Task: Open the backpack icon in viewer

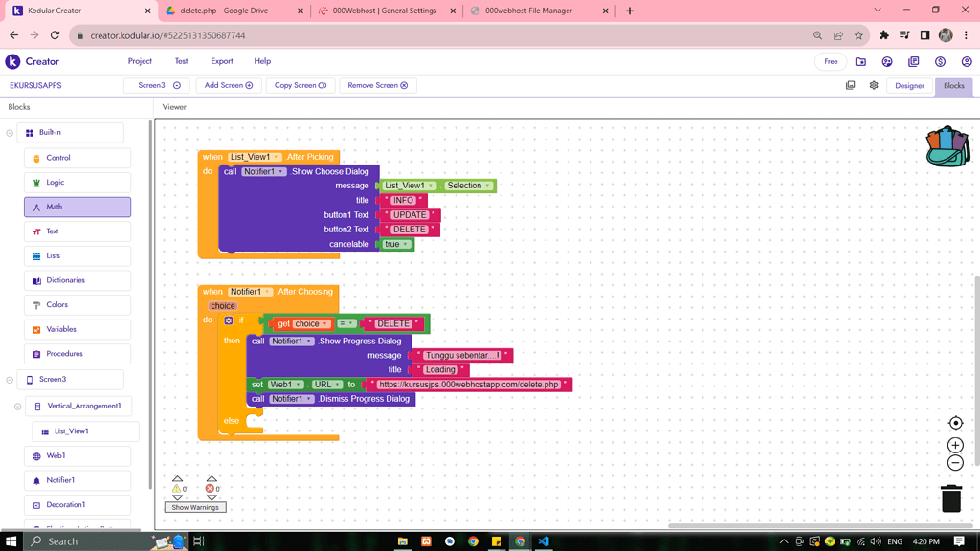Action: pyautogui.click(x=947, y=147)
